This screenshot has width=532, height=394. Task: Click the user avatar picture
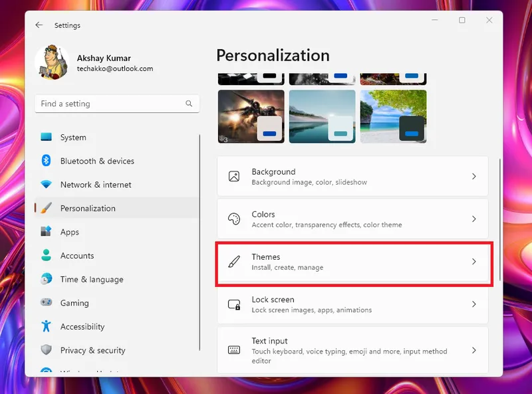click(52, 62)
